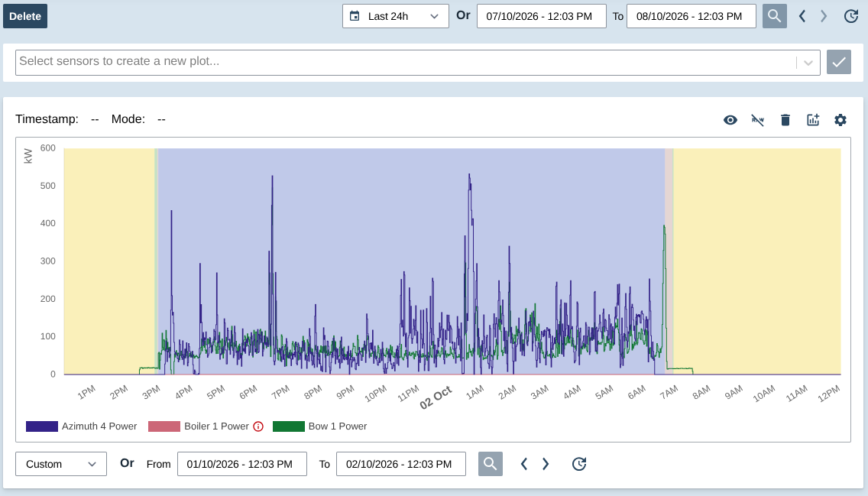Screen dimensions: 868x496
Task: Click the 02 Oct axis label
Action: (436, 397)
